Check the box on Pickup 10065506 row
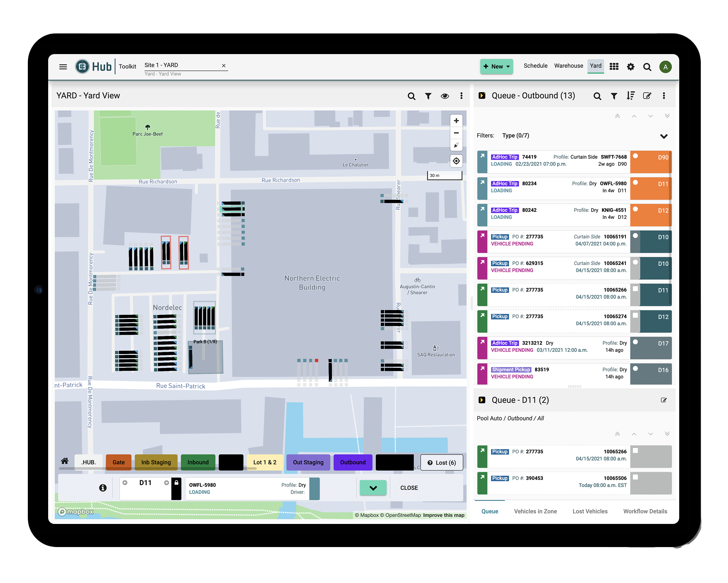The width and height of the screenshot is (728, 583). [x=635, y=477]
